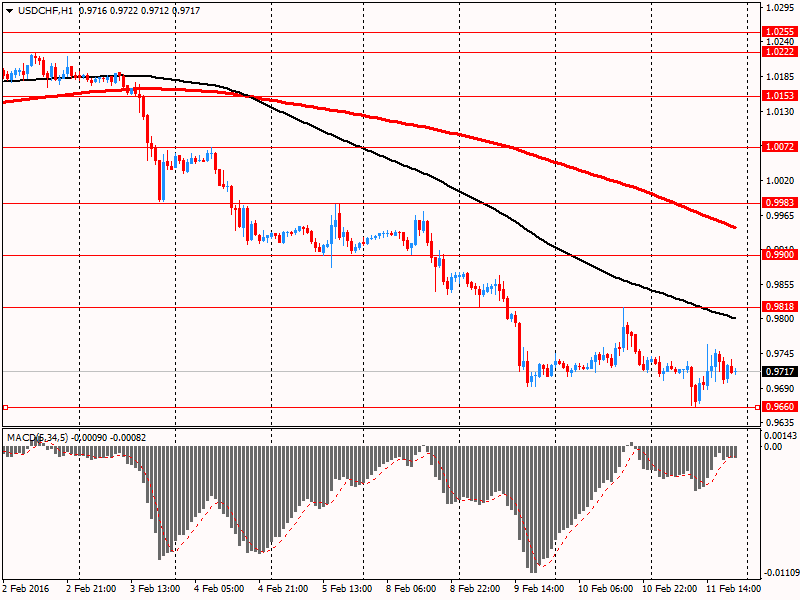Select the red 1.0153 level label
The image size is (800, 600).
point(780,96)
